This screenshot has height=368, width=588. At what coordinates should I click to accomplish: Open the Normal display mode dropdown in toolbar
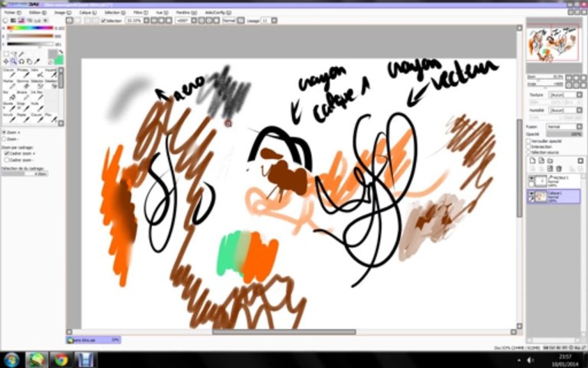click(x=240, y=20)
